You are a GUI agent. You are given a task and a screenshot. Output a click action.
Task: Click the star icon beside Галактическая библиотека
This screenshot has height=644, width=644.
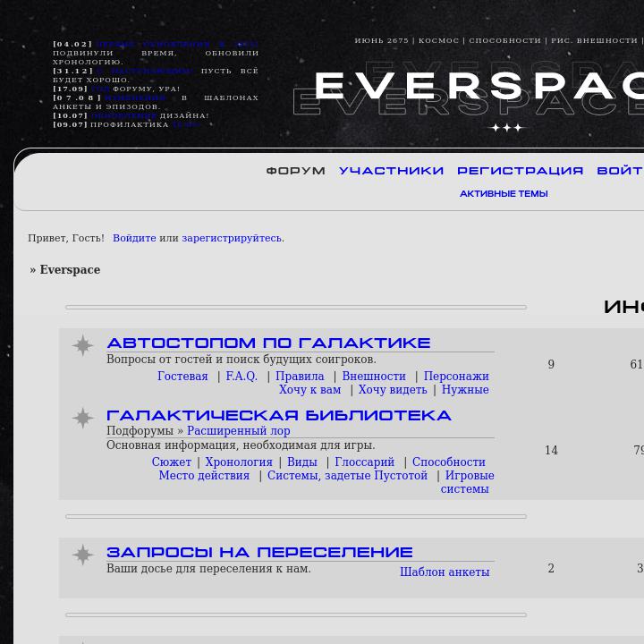click(83, 418)
